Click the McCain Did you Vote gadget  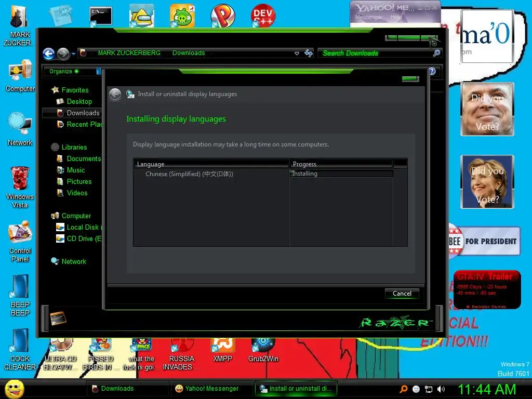pyautogui.click(x=487, y=109)
